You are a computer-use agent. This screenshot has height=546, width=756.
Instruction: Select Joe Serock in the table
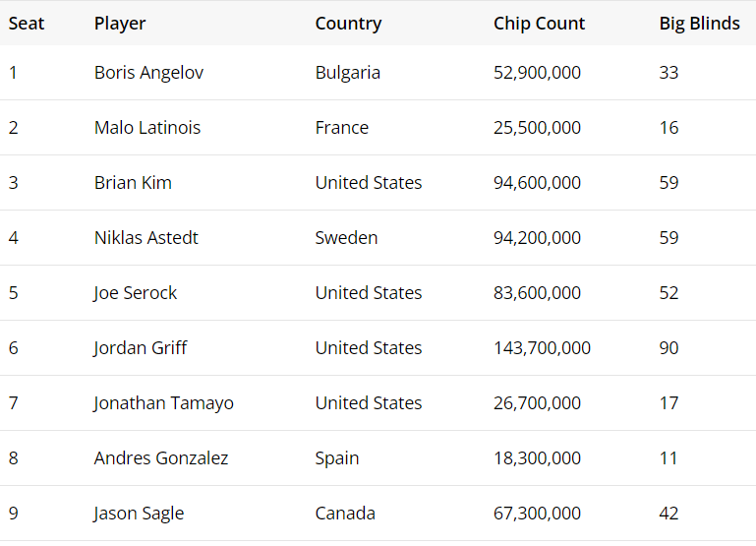tap(136, 293)
